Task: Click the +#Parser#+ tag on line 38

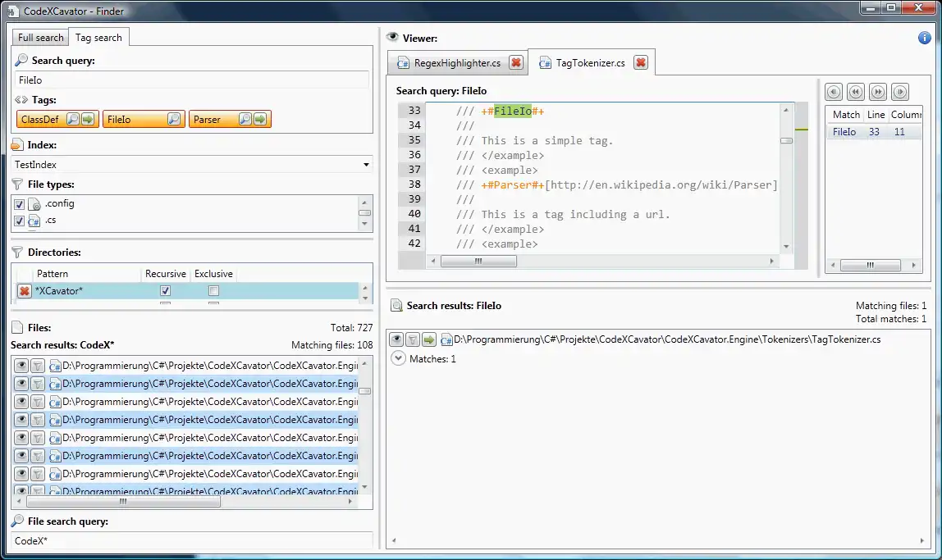Action: point(513,184)
